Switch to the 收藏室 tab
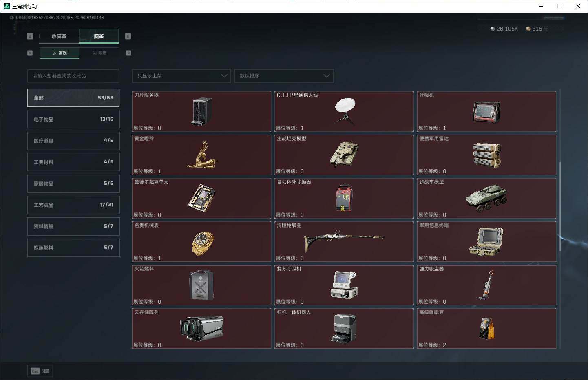The image size is (588, 380). coord(59,36)
